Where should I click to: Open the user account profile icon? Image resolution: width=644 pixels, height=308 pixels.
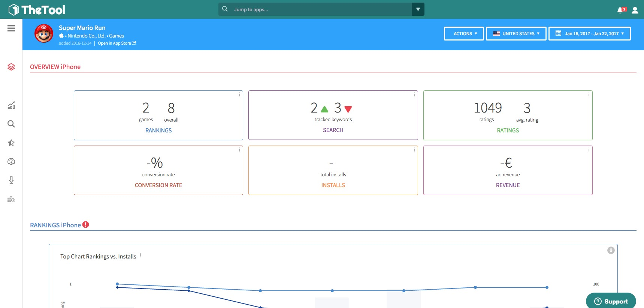(x=635, y=10)
